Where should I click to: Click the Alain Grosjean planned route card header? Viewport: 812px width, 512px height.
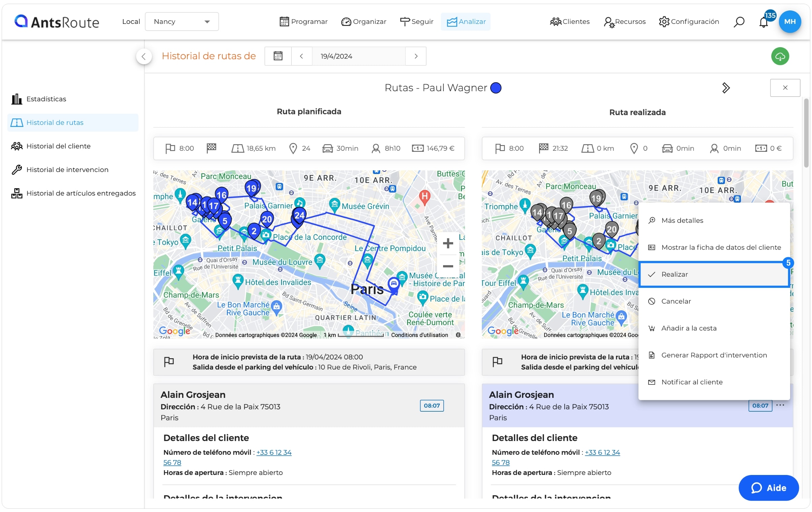(309, 406)
